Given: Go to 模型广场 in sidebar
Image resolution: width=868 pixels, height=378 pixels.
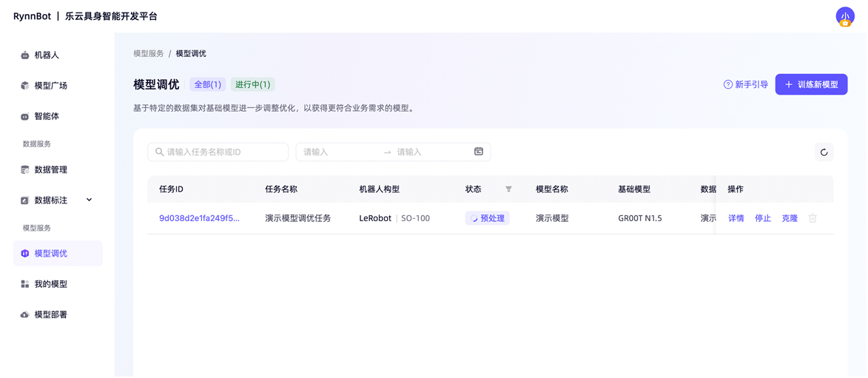Looking at the screenshot, I should (58, 86).
